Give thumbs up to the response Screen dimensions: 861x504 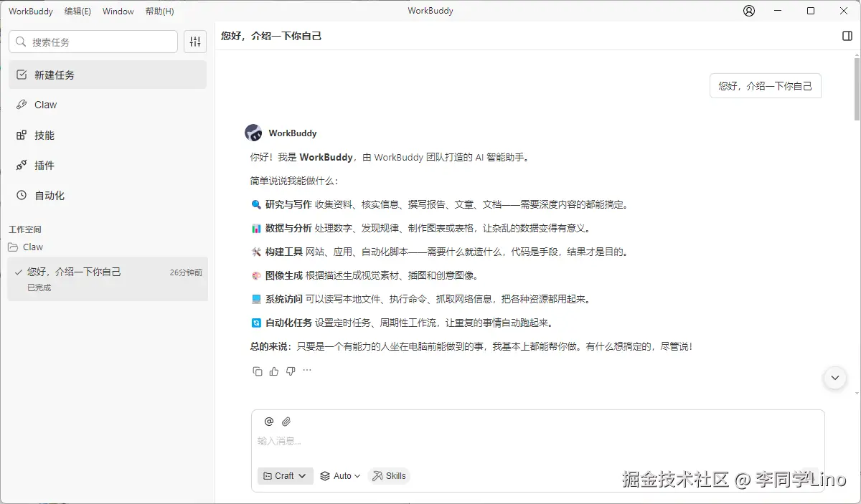[274, 371]
